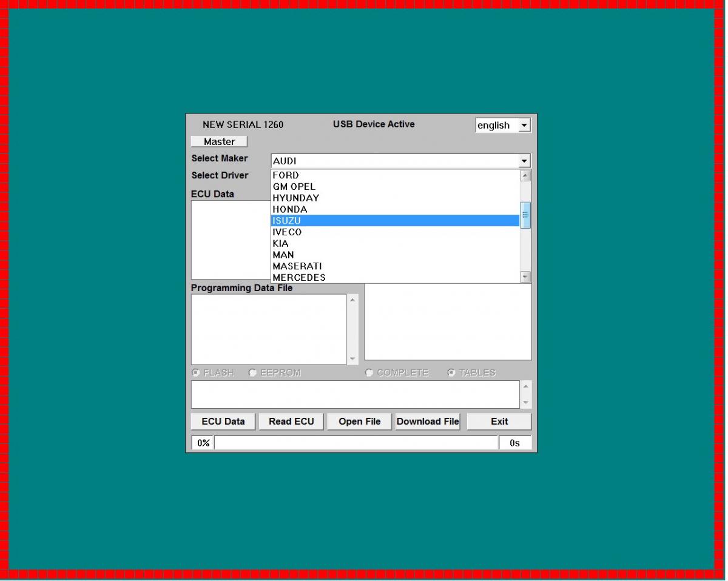The image size is (728, 581).
Task: Click the maker list scrollbar thumb
Action: 525,215
